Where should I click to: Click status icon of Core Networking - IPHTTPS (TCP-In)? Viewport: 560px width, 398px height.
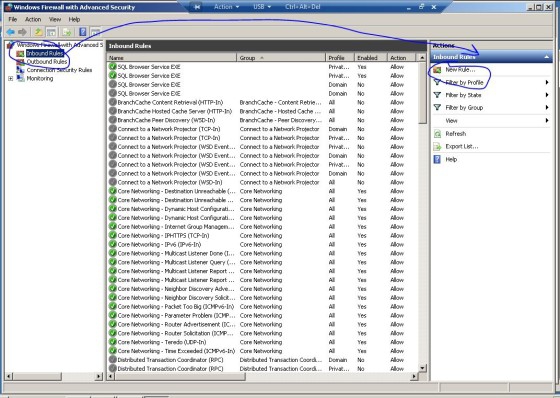point(113,235)
